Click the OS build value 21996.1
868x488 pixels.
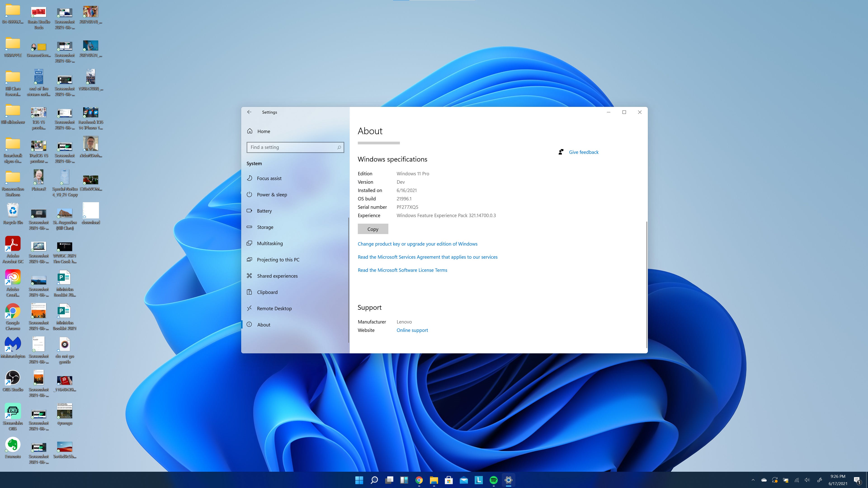[404, 199]
